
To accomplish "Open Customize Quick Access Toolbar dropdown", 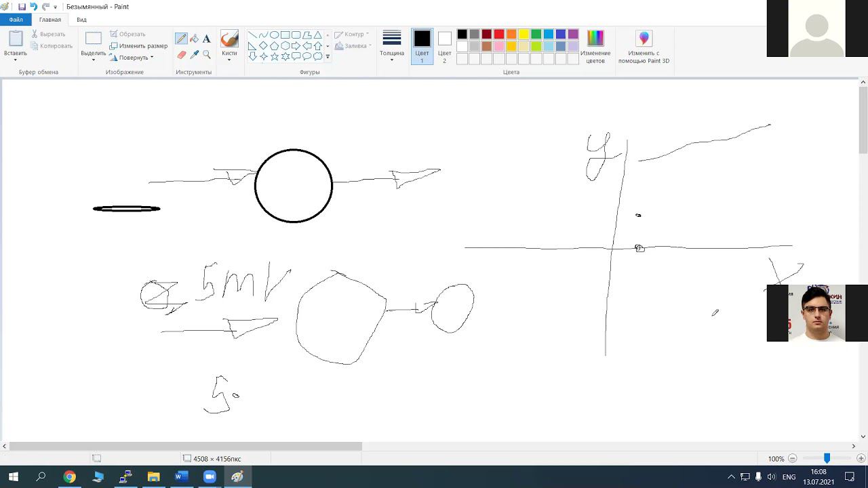I will pyautogui.click(x=56, y=7).
